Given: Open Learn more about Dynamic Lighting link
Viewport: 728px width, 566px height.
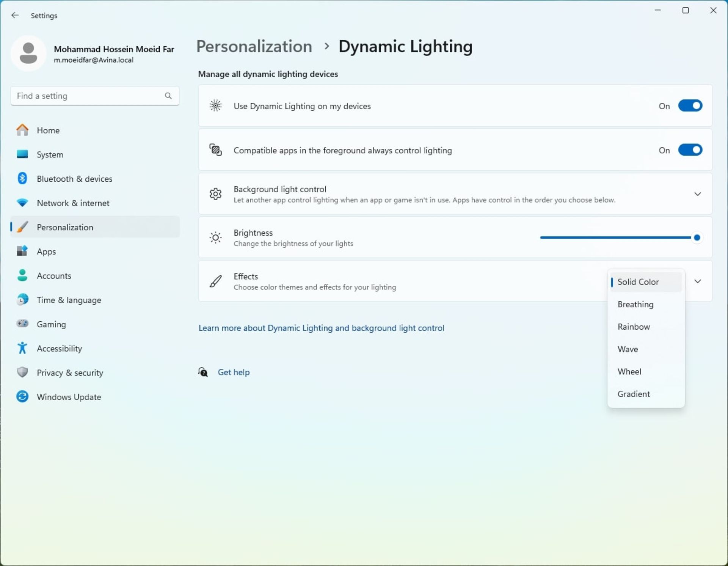Looking at the screenshot, I should (x=321, y=328).
